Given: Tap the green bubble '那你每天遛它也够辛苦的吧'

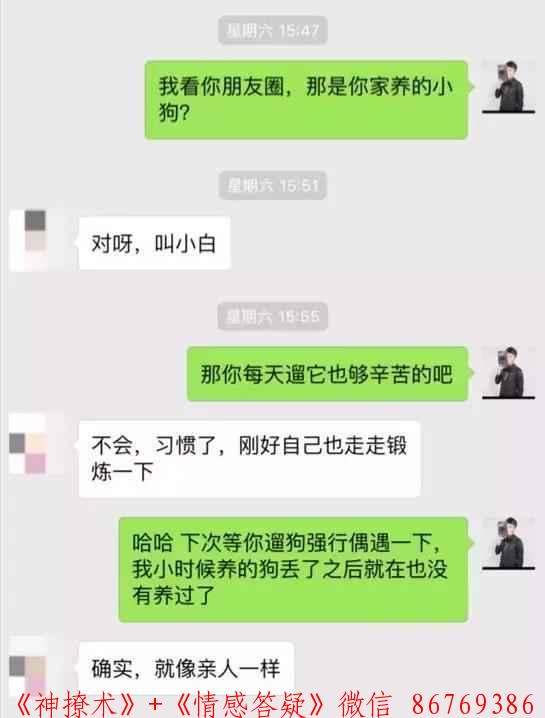Looking at the screenshot, I should pyautogui.click(x=328, y=374).
